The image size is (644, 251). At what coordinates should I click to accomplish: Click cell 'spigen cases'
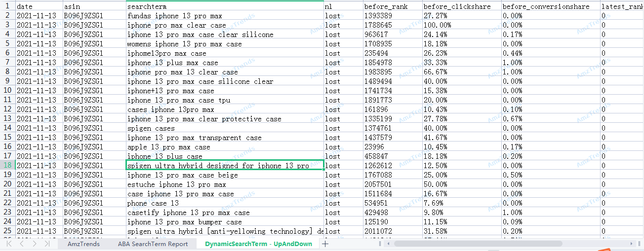pos(225,128)
